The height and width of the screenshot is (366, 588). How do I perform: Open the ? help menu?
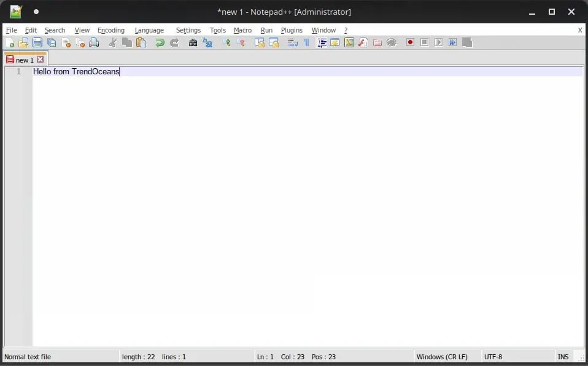346,30
